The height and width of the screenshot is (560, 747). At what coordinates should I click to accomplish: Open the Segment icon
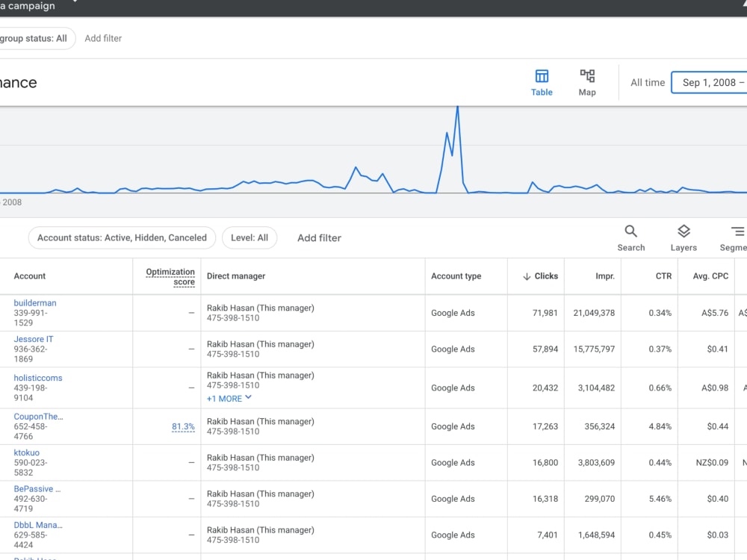(x=737, y=231)
